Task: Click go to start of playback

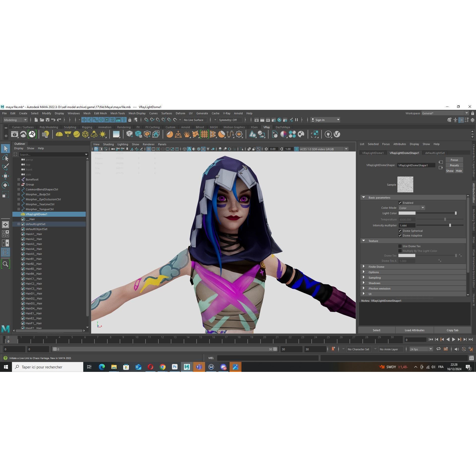Action: coord(431,339)
